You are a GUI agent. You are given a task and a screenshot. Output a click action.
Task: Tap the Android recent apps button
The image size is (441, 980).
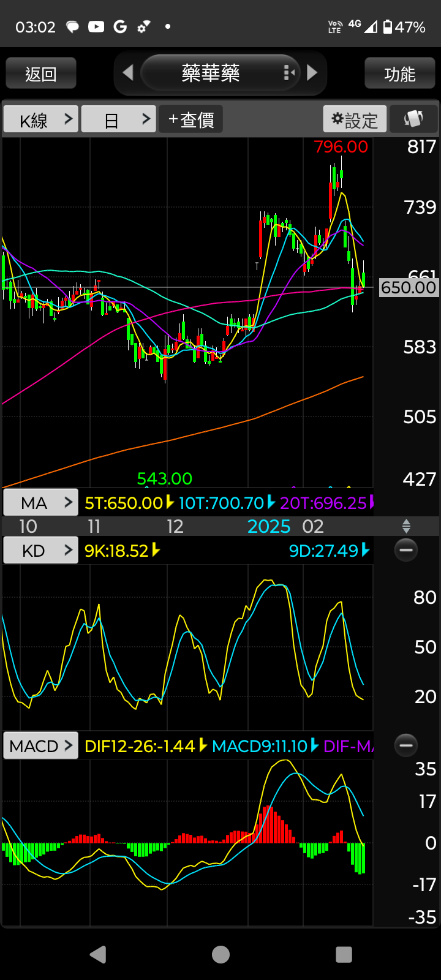(344, 954)
